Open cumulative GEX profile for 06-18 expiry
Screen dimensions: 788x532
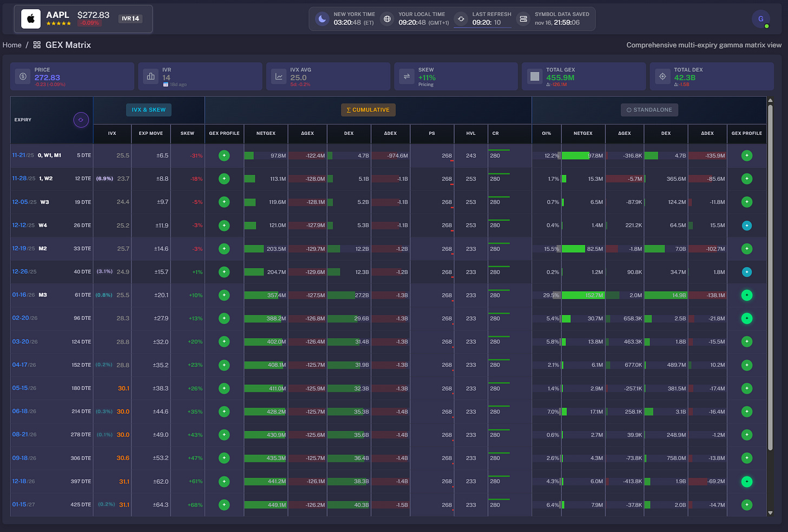tap(224, 412)
